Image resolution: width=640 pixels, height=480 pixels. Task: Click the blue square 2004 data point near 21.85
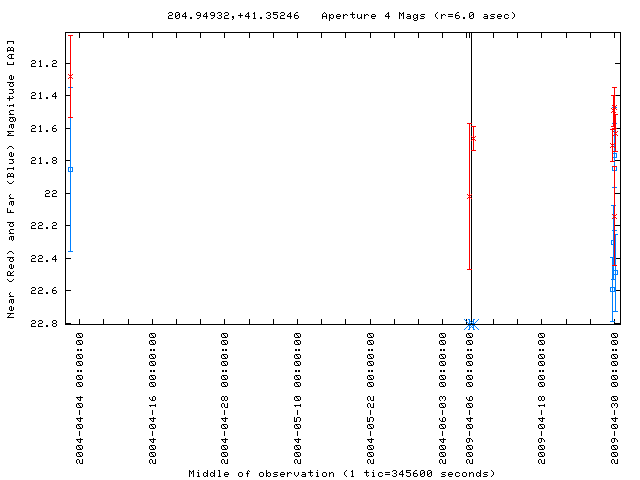(71, 169)
